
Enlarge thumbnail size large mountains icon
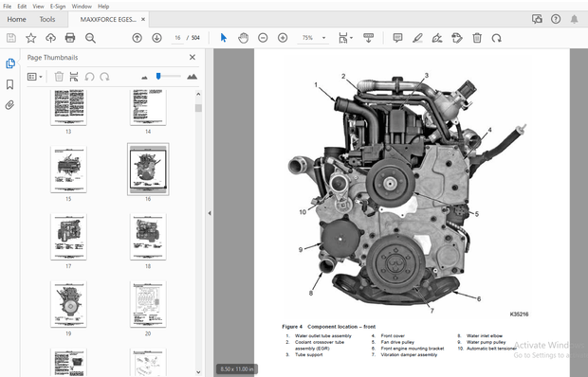[x=192, y=77]
